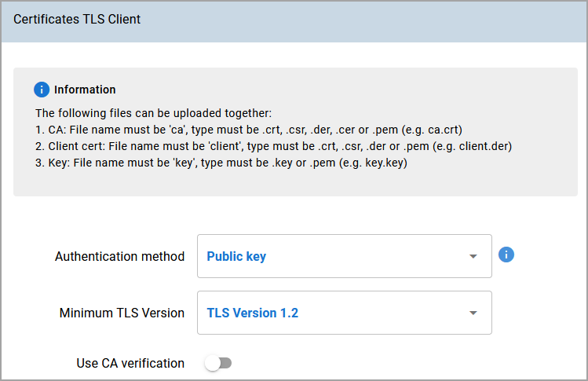Enable the Use CA verification switch
This screenshot has width=588, height=381.
point(218,363)
